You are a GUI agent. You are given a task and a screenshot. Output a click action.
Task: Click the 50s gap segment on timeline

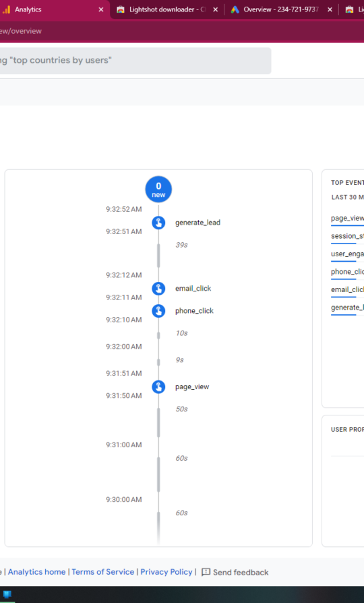click(x=158, y=422)
